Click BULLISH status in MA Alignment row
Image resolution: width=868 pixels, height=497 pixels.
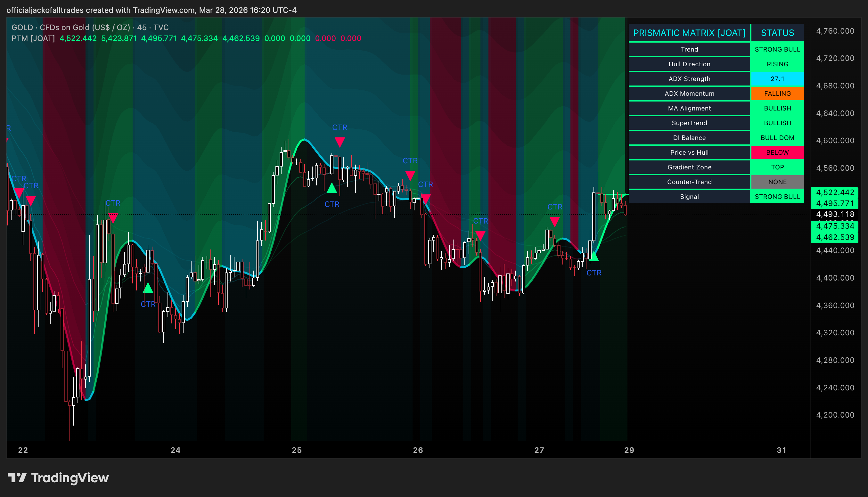click(x=778, y=108)
